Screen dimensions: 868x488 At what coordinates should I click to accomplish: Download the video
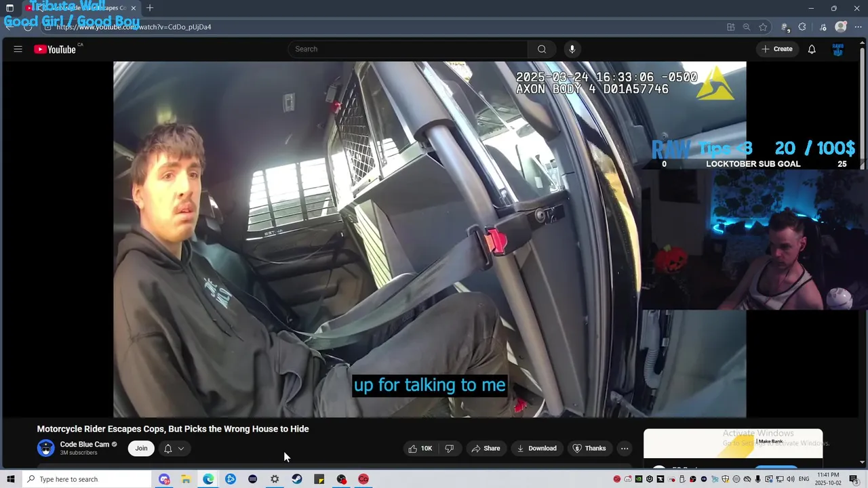point(537,448)
